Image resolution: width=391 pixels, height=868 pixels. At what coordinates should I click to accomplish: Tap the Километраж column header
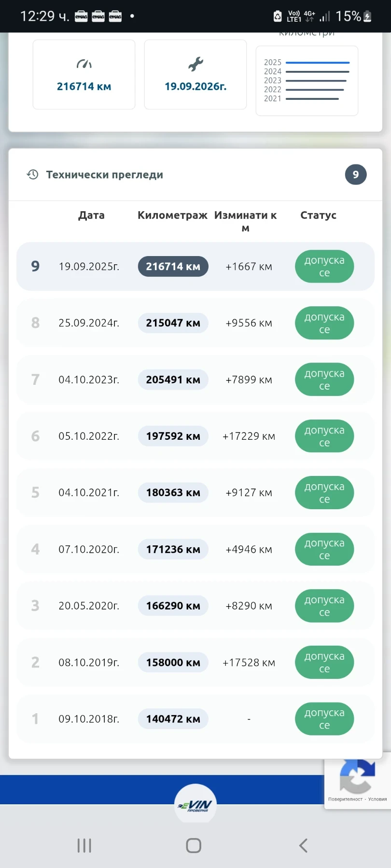(172, 216)
